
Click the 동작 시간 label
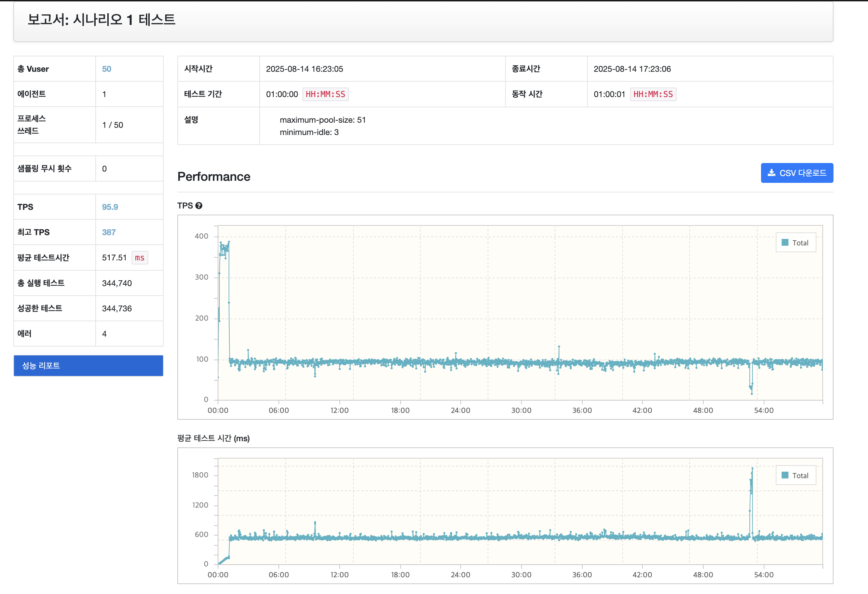click(527, 94)
